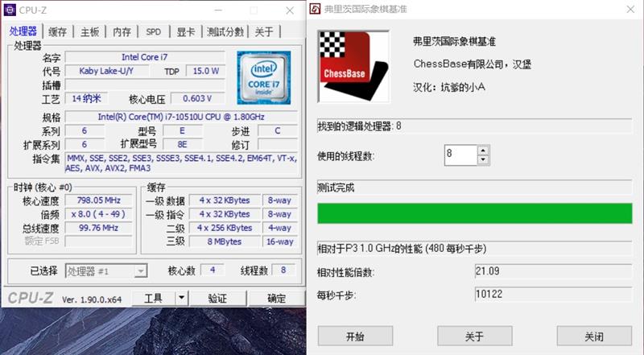Click the 线程数 value 8 in CPU-Z
The height and width of the screenshot is (355, 644).
pos(283,270)
